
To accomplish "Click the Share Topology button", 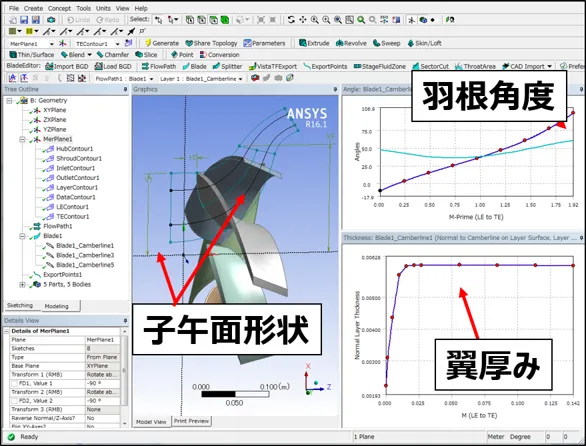I will pos(211,43).
